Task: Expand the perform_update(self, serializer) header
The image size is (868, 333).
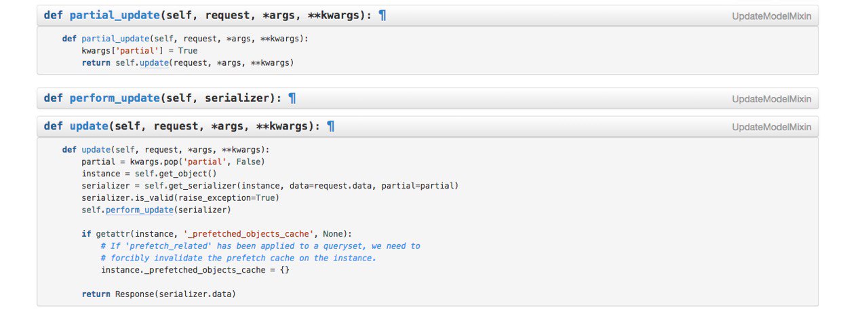Action: [427, 98]
